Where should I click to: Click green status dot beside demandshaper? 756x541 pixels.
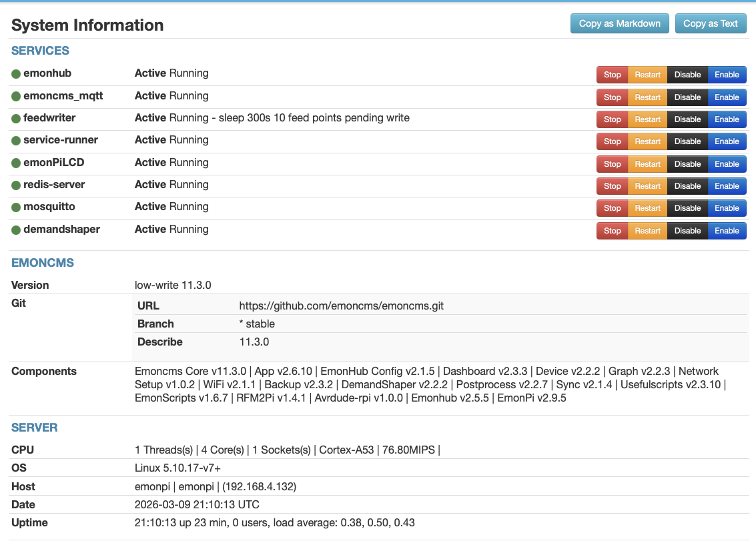[16, 230]
